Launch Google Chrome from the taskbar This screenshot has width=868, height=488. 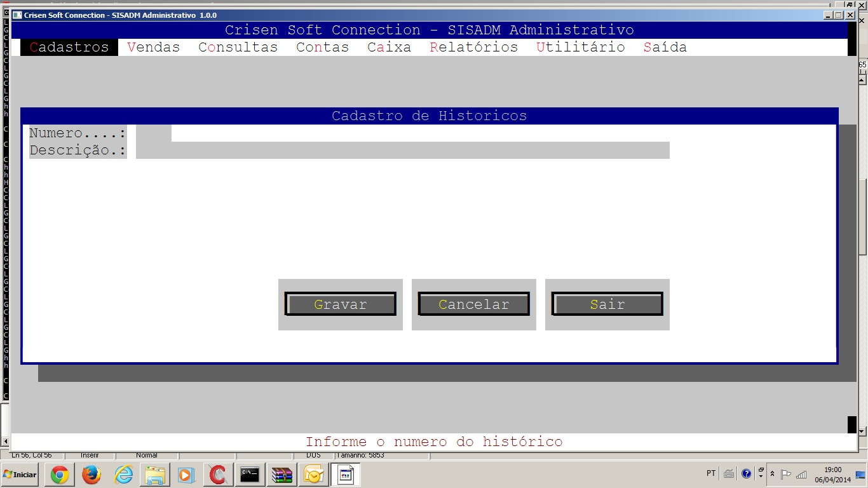click(60, 475)
